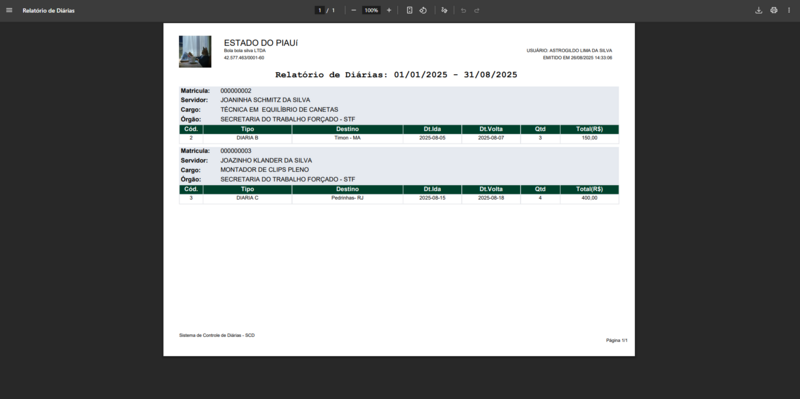Select cargo 'MONTADOR DE CLIPS PLENO'
The height and width of the screenshot is (399, 800).
[x=265, y=170]
